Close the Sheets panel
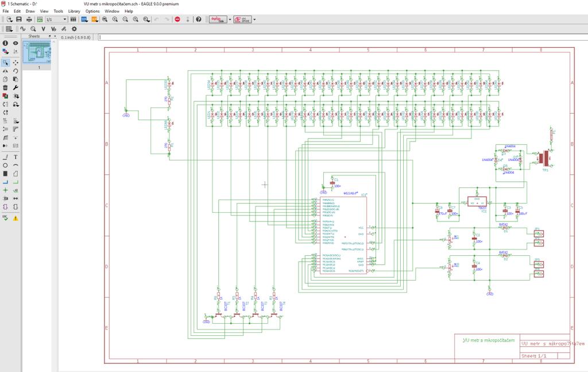Image resolution: width=588 pixels, height=372 pixels. pyautogui.click(x=55, y=36)
